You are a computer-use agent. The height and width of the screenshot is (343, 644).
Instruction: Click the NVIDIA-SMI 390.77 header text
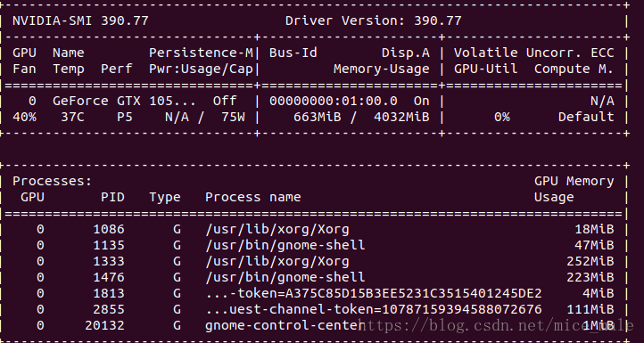coord(80,20)
